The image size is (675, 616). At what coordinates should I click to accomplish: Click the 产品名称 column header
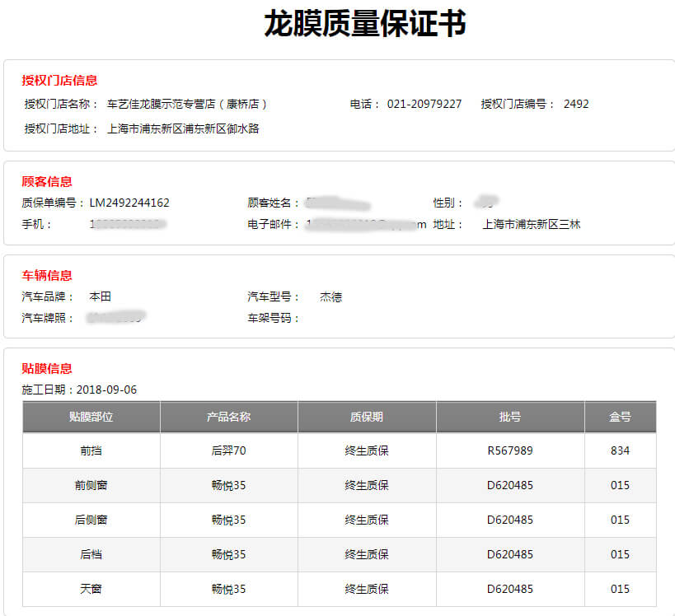point(228,417)
